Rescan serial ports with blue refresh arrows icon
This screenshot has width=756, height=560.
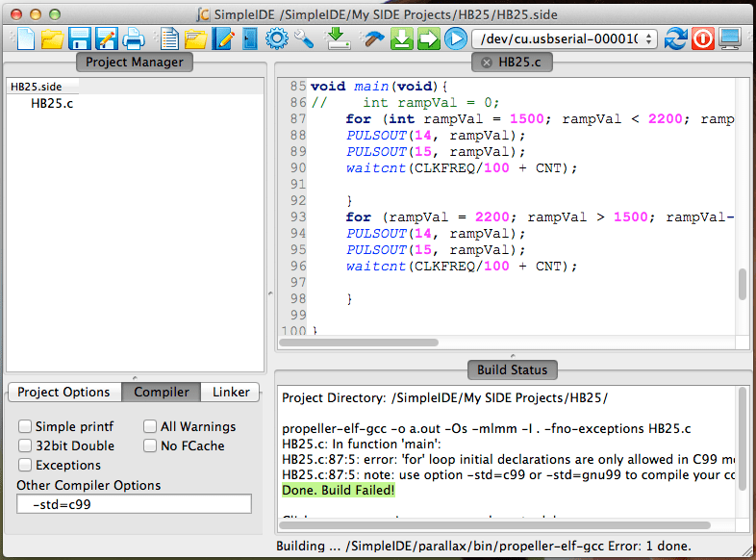click(x=675, y=38)
